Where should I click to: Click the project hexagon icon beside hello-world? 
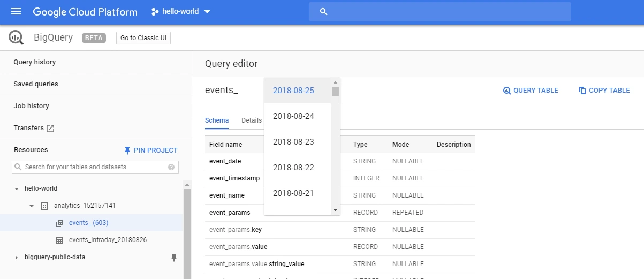[155, 12]
